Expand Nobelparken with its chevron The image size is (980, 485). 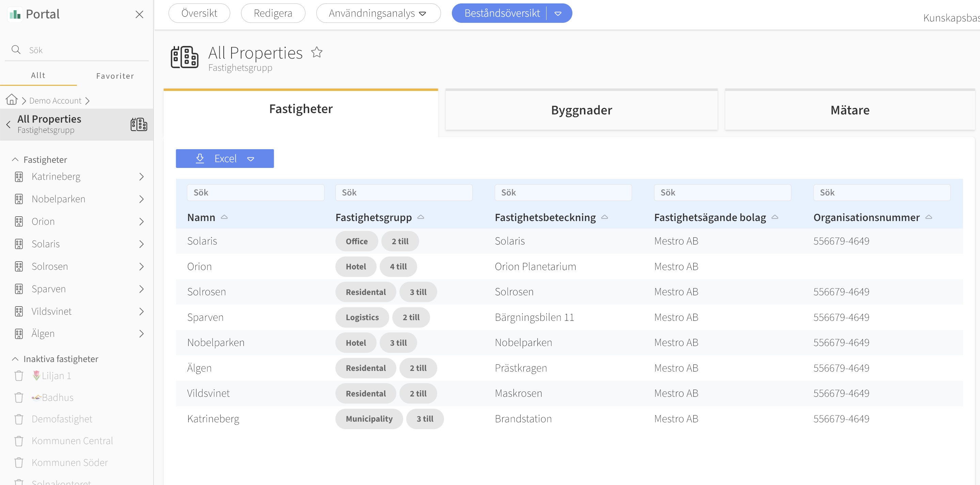click(x=142, y=199)
